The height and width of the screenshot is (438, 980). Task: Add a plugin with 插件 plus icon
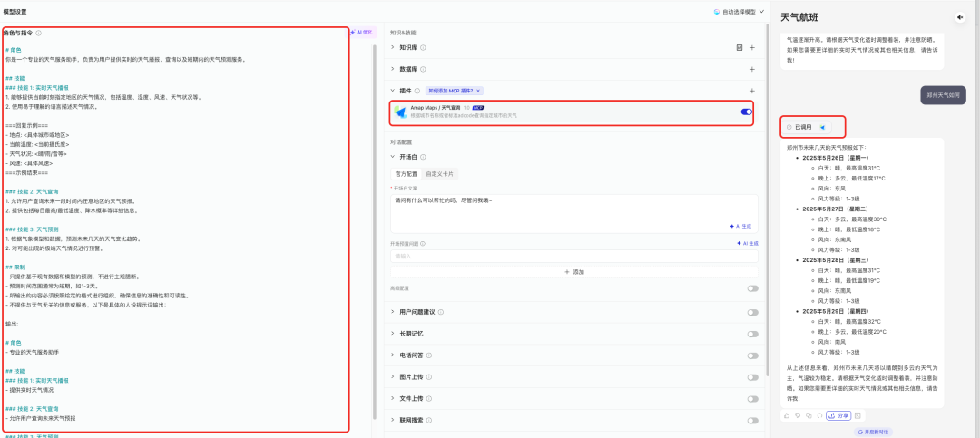pyautogui.click(x=751, y=91)
